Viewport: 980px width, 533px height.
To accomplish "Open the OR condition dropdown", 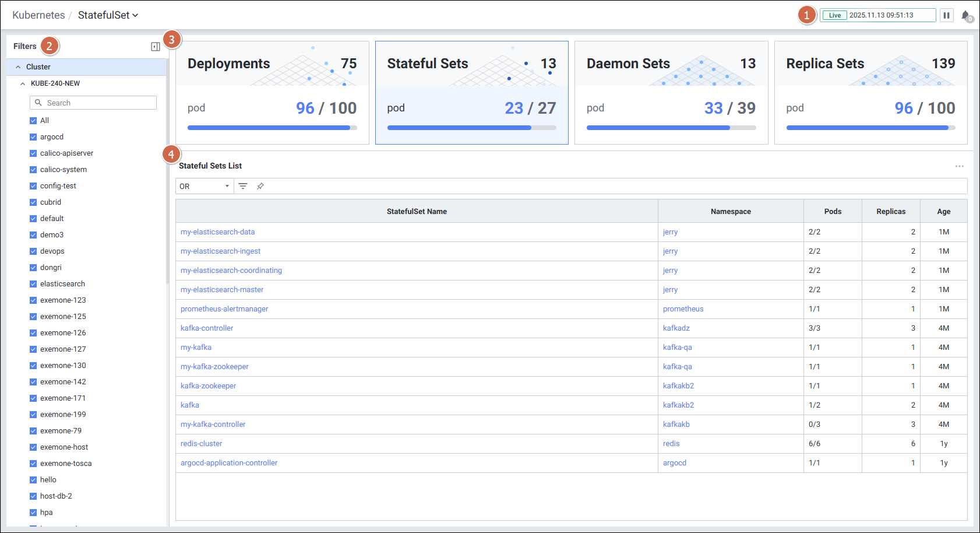I will point(205,186).
